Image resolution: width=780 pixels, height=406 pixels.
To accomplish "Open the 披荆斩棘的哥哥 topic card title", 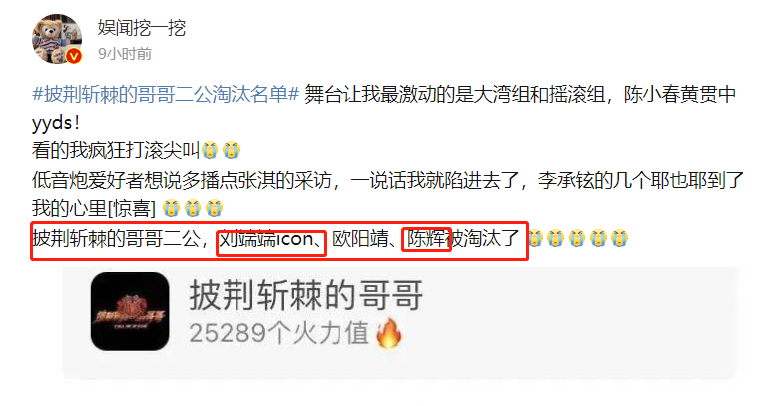I will [x=306, y=295].
